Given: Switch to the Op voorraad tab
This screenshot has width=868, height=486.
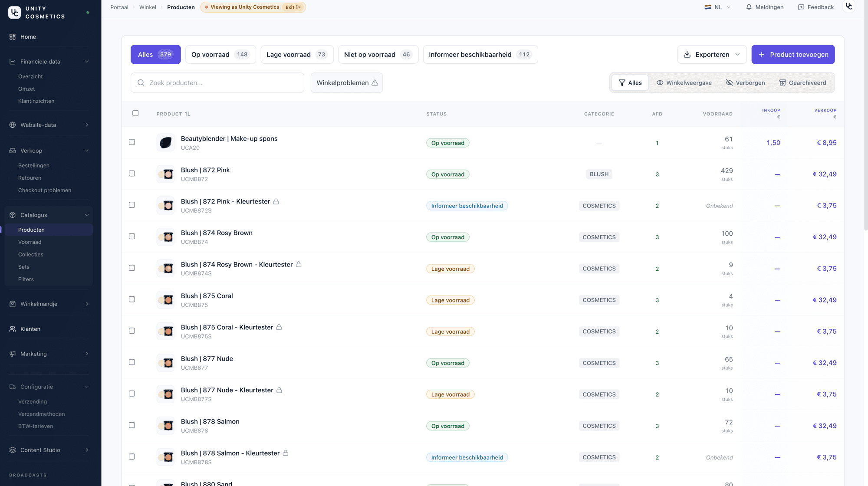Looking at the screenshot, I should [220, 55].
